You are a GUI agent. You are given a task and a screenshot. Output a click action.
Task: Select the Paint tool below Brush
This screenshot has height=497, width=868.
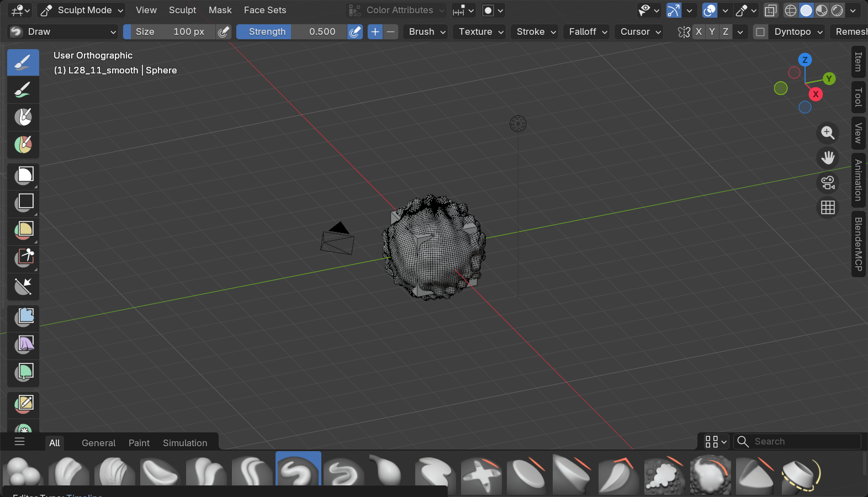pos(23,89)
